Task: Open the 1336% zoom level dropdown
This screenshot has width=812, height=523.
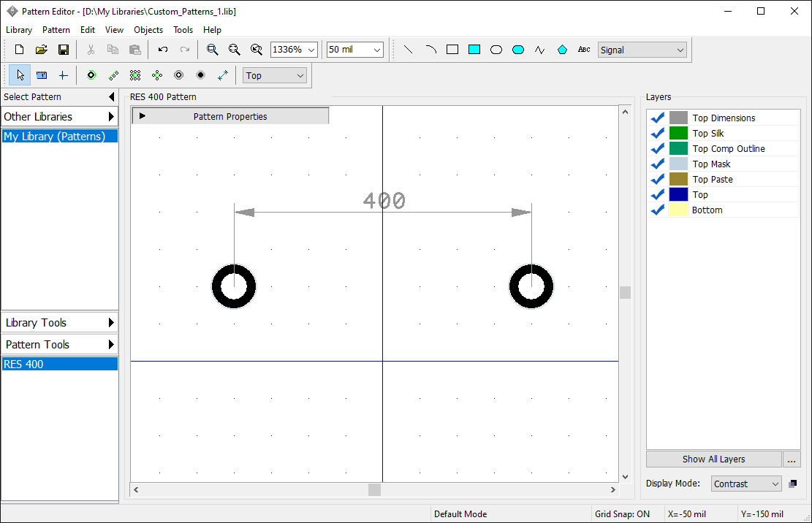Action: [311, 50]
